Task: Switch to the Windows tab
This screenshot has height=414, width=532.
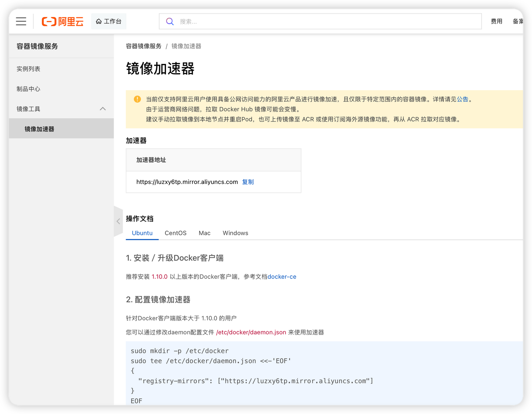Action: (235, 233)
